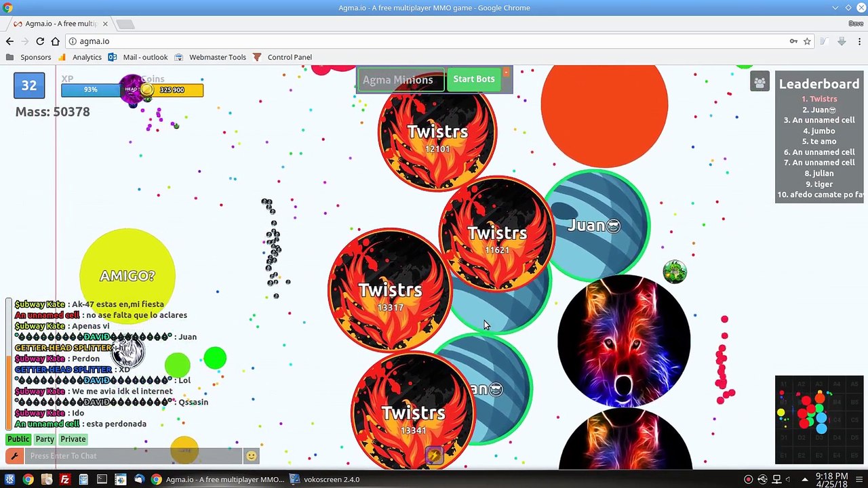Click the chat message input field
The height and width of the screenshot is (488, 868).
134,456
